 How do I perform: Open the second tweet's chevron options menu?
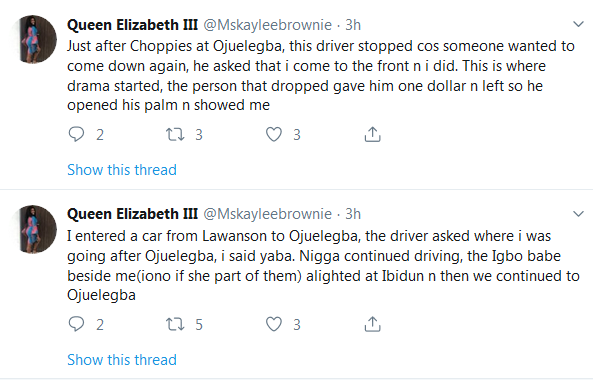578,214
